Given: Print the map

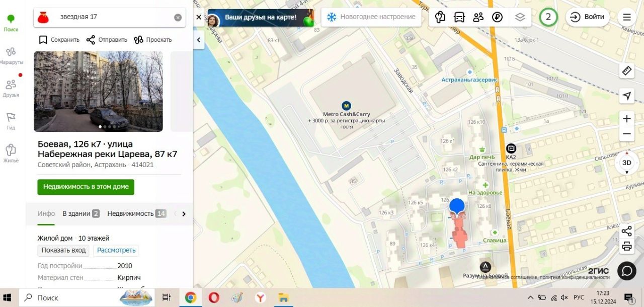Looking at the screenshot, I should 627,246.
